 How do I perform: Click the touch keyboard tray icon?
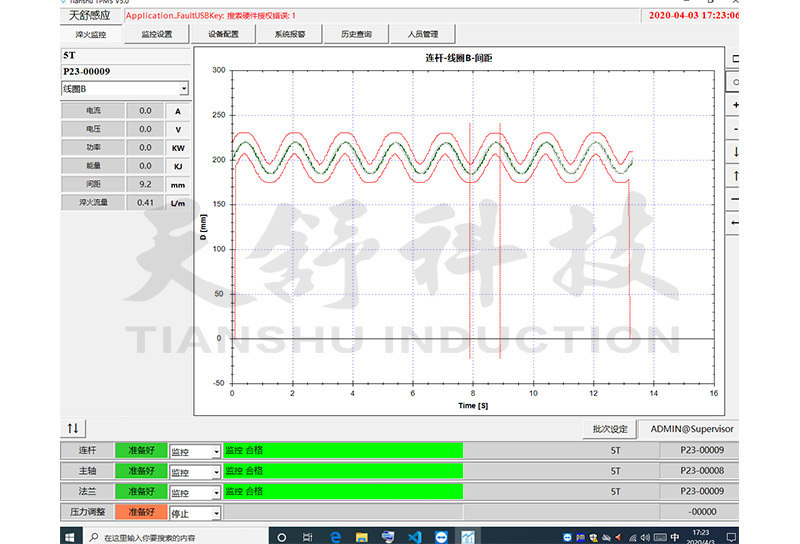point(660,537)
